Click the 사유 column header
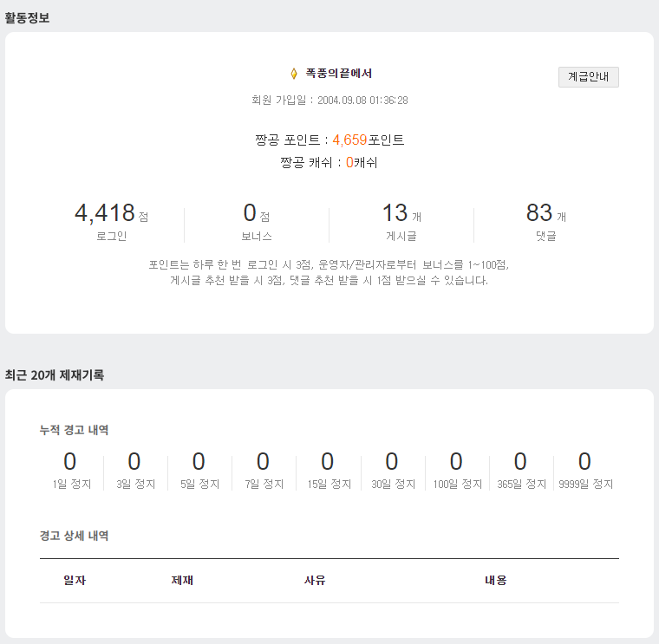The width and height of the screenshot is (659, 644). 314,580
